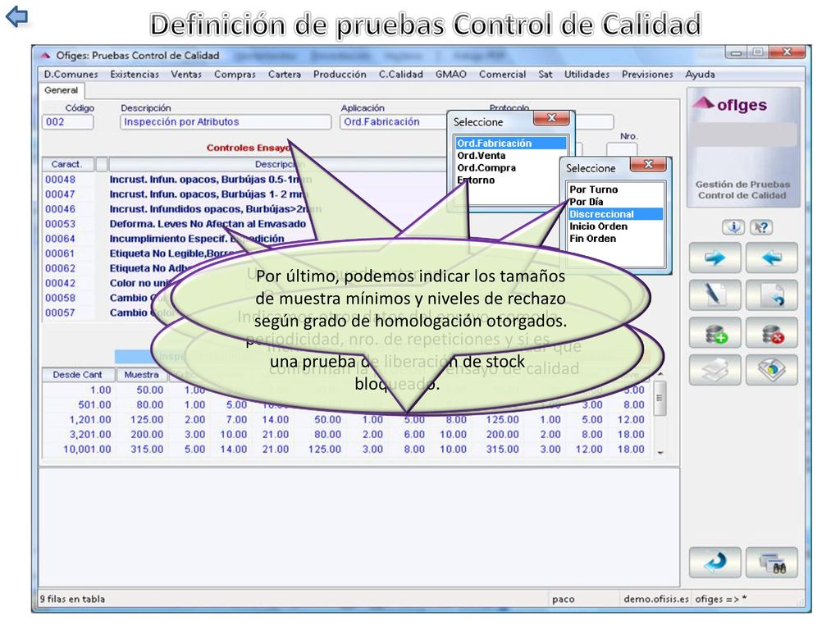Click the Muestra column header
This screenshot has width=840, height=630.
[x=141, y=375]
